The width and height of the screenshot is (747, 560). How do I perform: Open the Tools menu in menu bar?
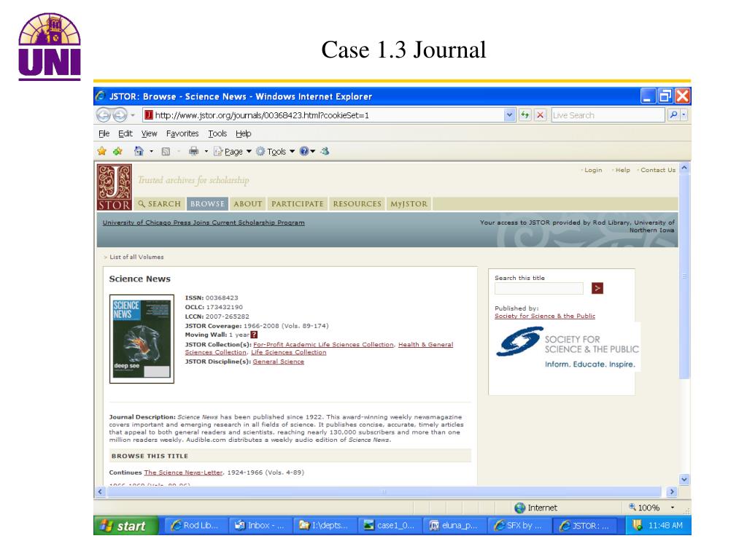point(217,134)
